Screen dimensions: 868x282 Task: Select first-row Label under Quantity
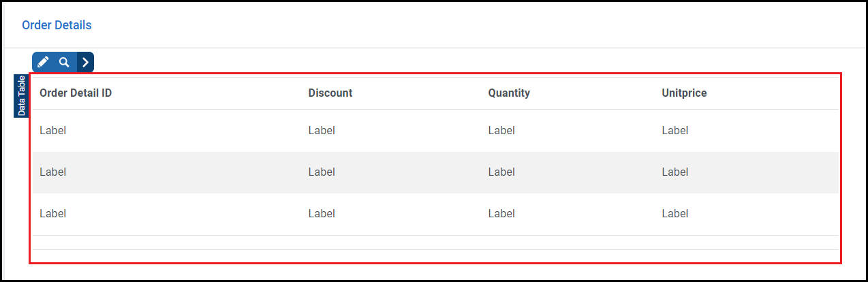501,131
